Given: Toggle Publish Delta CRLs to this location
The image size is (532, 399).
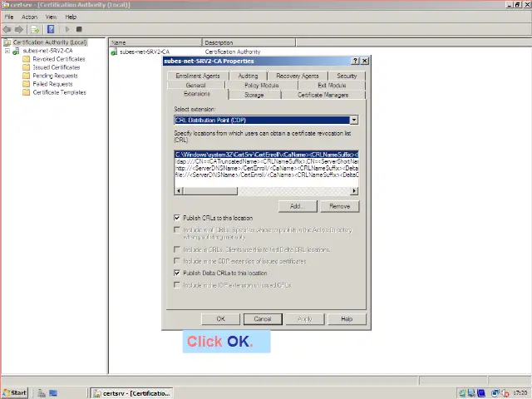Looking at the screenshot, I should (177, 273).
